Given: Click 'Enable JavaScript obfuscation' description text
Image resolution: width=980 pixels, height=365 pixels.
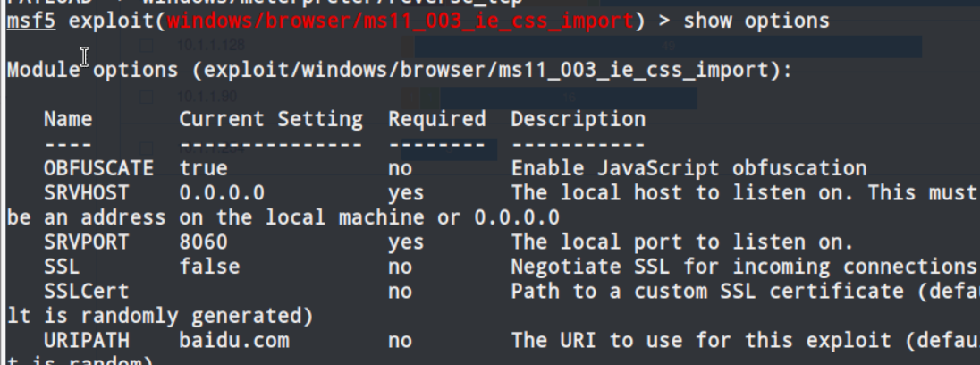Looking at the screenshot, I should coord(689,167).
